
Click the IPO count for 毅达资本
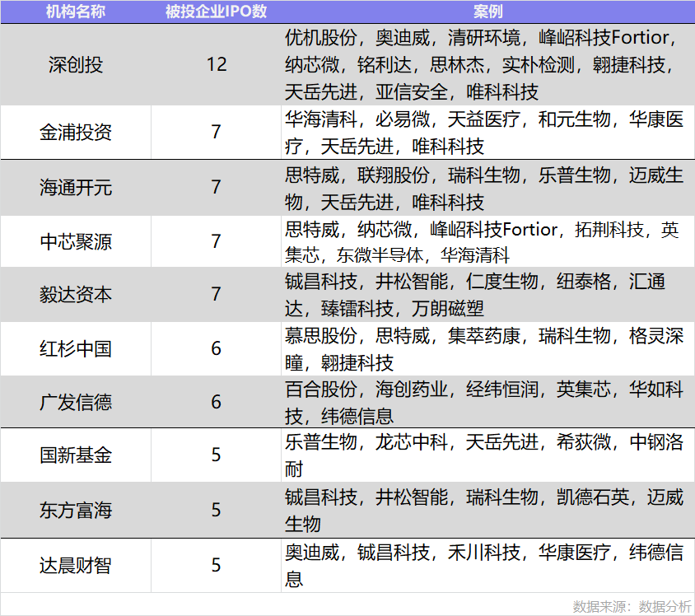(216, 294)
